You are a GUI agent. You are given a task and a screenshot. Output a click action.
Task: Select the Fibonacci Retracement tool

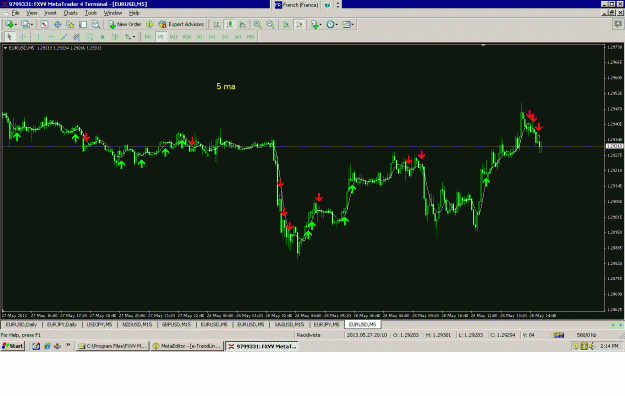click(x=90, y=37)
